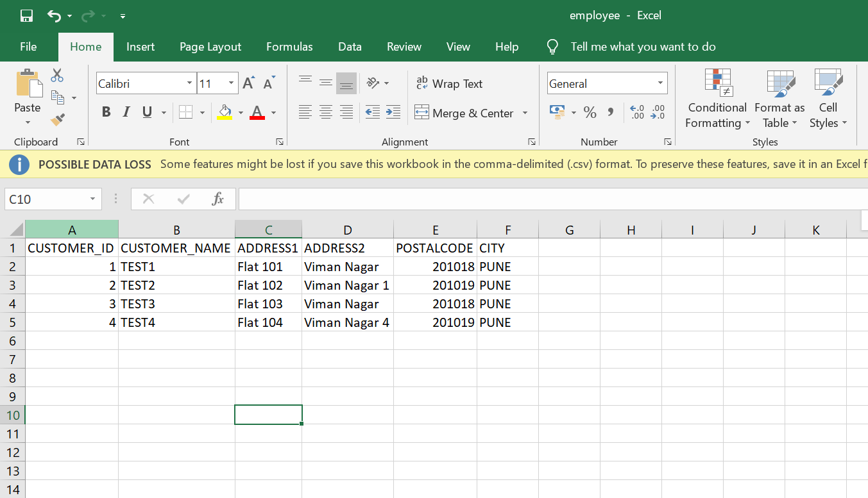Toggle Wrap Text for cell
This screenshot has width=868, height=498.
[x=449, y=84]
